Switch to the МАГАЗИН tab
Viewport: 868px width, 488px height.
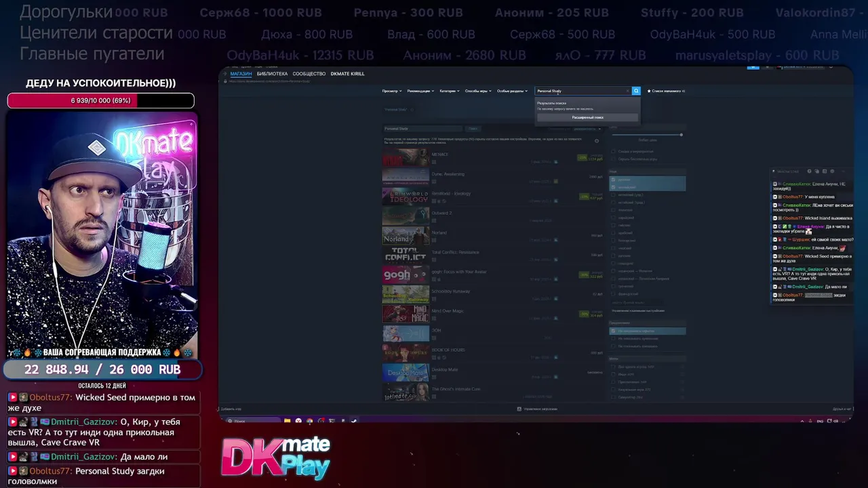coord(241,73)
